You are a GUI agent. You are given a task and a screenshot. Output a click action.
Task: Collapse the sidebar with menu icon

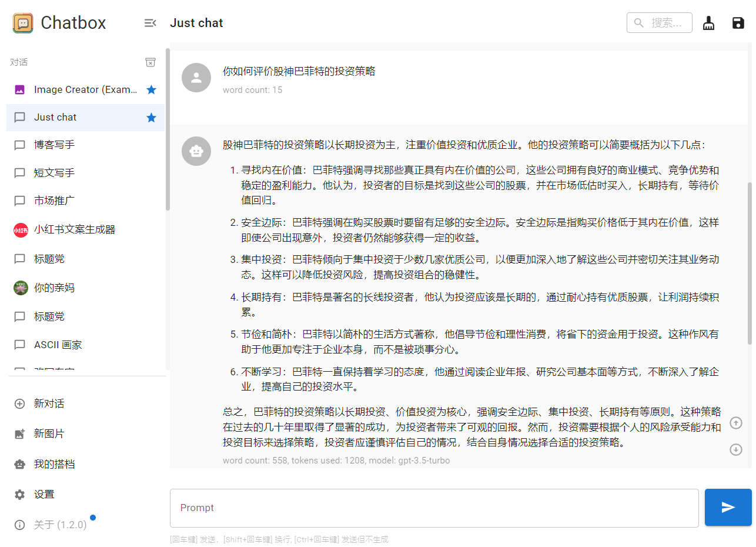point(150,23)
